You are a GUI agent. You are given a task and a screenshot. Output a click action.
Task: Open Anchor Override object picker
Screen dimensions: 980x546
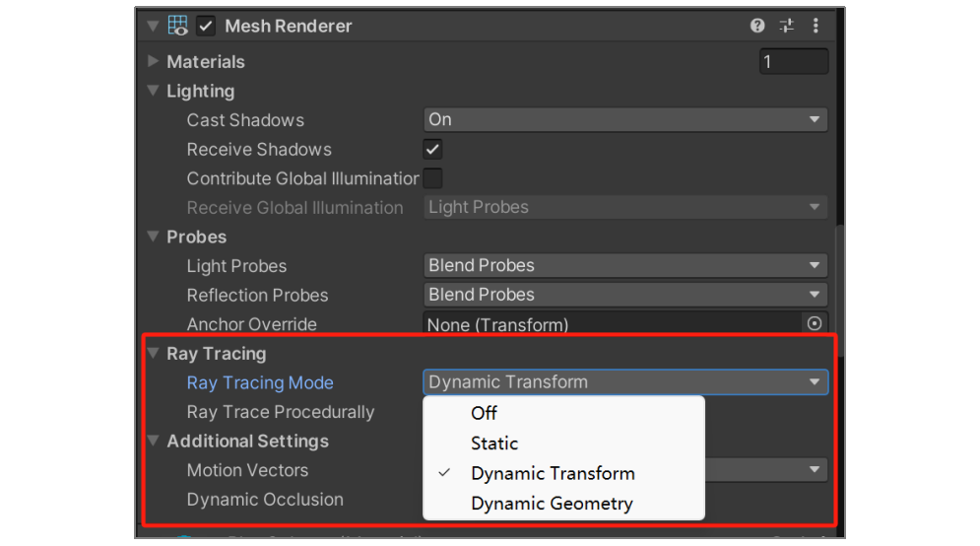click(x=814, y=323)
